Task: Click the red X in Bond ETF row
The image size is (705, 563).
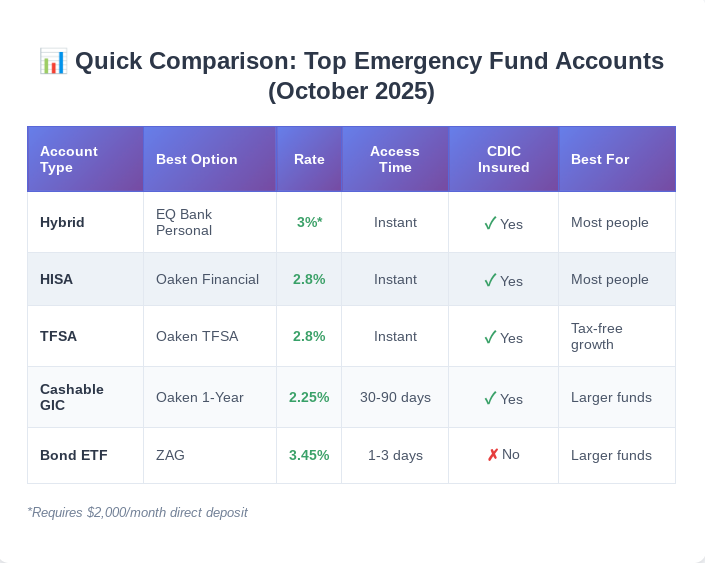Action: (493, 455)
